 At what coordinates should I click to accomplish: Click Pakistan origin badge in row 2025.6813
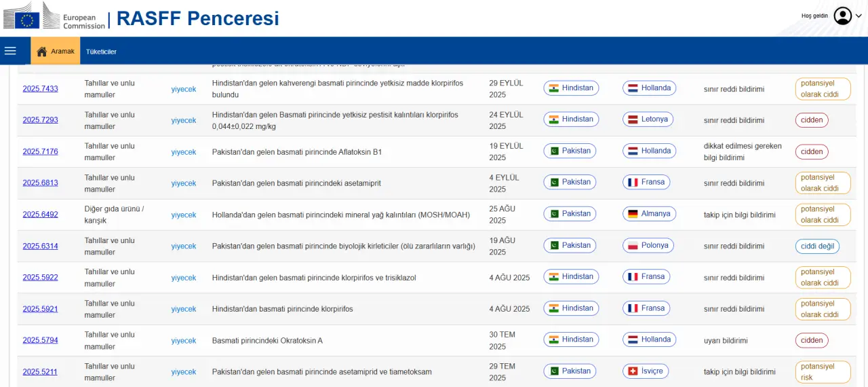click(x=570, y=182)
